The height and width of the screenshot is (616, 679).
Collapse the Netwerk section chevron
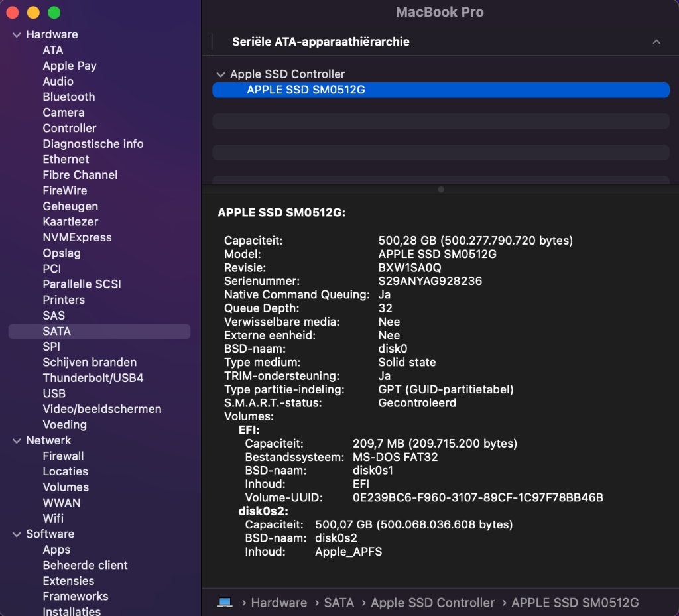tap(17, 441)
